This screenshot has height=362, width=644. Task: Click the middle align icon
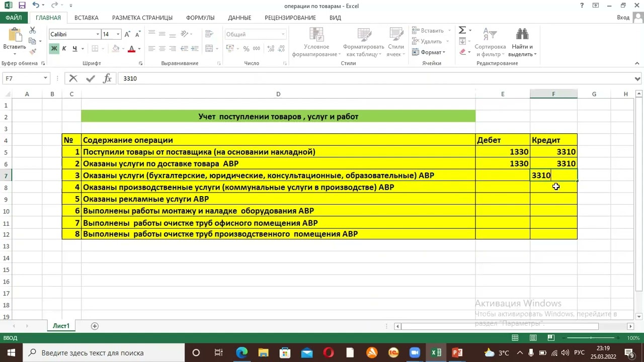pyautogui.click(x=162, y=34)
